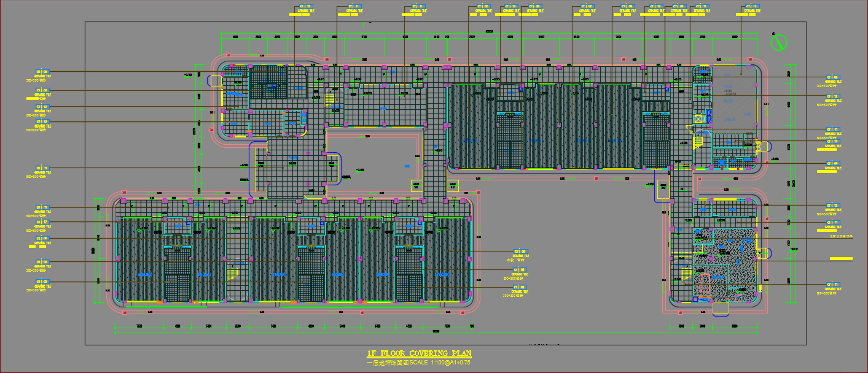Click the "1F FLOOR COVERING PLAN" title
Image resolution: width=868 pixels, height=373 pixels.
coord(419,353)
